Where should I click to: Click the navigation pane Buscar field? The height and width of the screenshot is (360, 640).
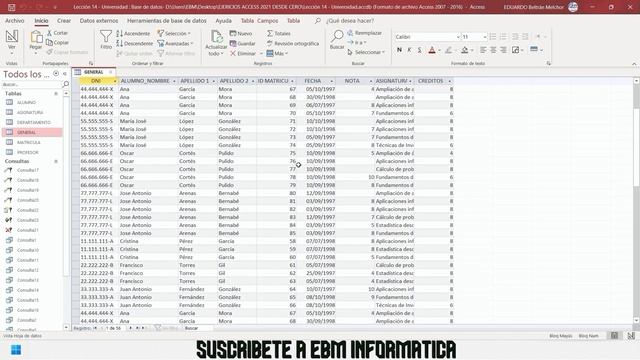32,84
